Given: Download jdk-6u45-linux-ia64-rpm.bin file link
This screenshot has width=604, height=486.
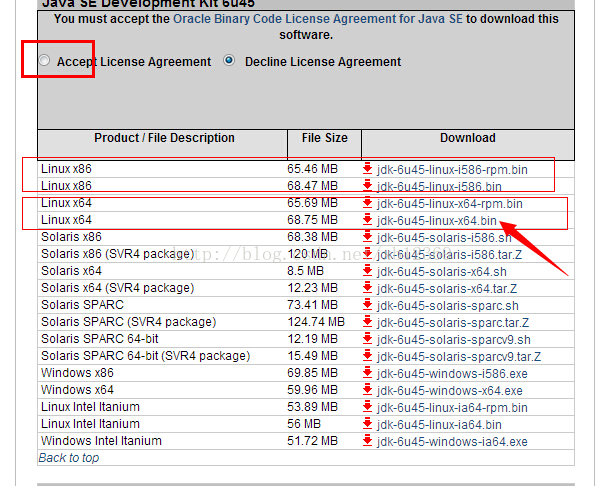Looking at the screenshot, I should (x=452, y=408).
